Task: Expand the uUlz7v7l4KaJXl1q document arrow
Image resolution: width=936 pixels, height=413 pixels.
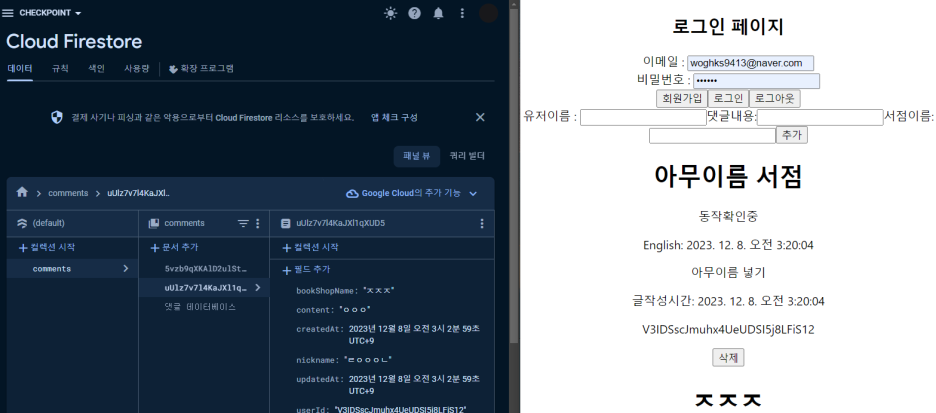Action: [258, 288]
